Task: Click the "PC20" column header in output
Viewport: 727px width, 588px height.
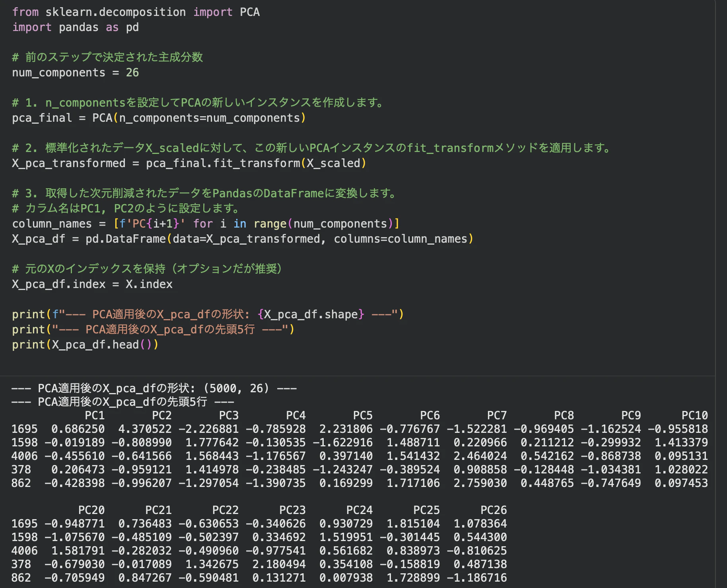Action: coord(91,510)
